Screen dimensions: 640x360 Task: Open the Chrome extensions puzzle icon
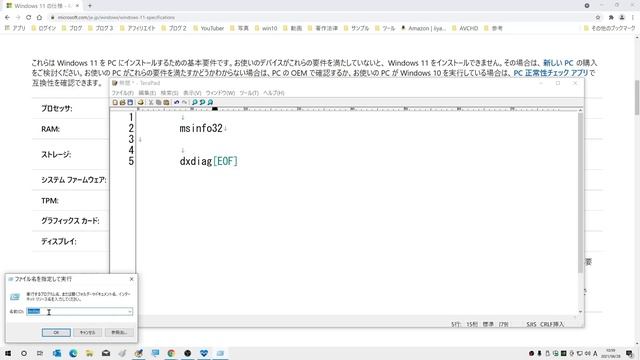click(611, 18)
